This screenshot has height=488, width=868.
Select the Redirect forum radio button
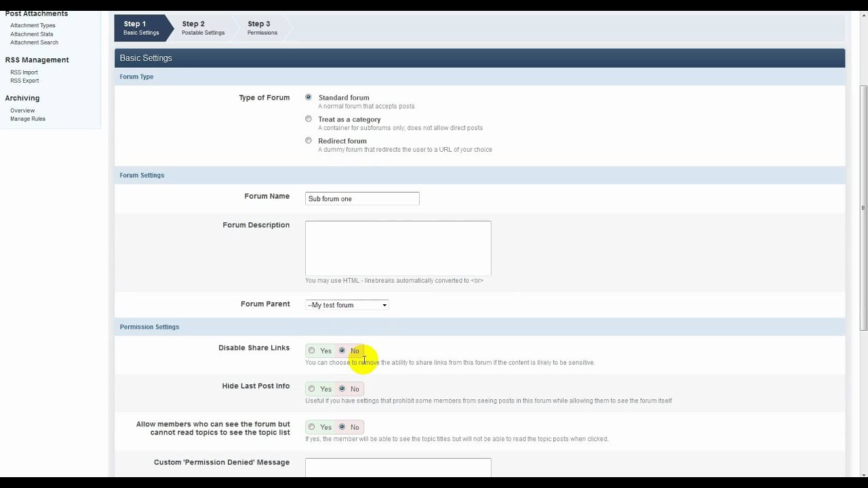(x=309, y=141)
